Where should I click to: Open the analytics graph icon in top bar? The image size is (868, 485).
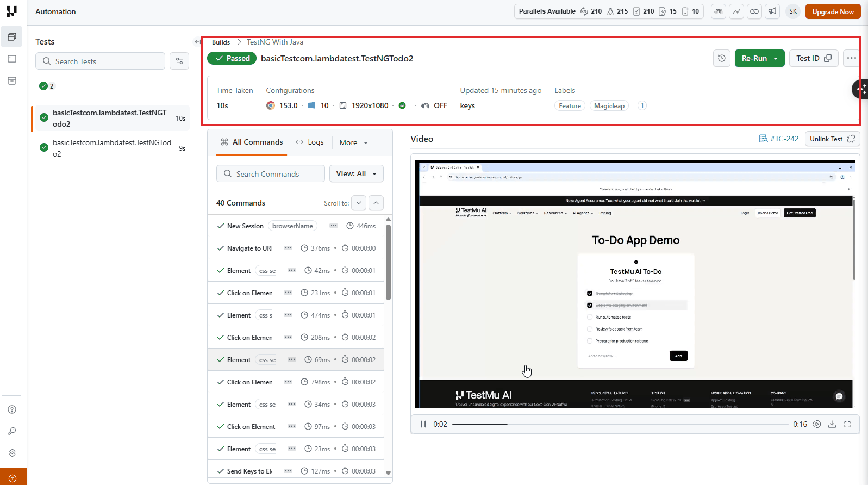pos(736,11)
